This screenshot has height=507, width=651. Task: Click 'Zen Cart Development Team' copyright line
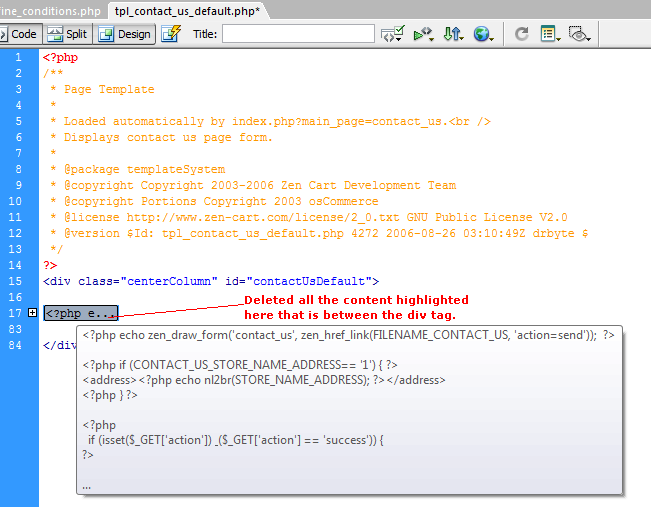(x=253, y=185)
